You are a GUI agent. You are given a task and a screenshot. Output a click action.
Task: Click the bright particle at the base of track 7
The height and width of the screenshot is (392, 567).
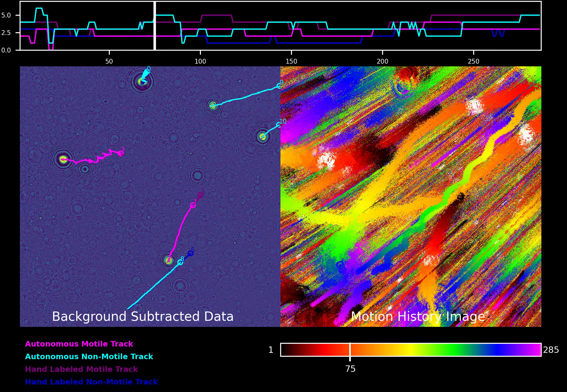click(168, 260)
